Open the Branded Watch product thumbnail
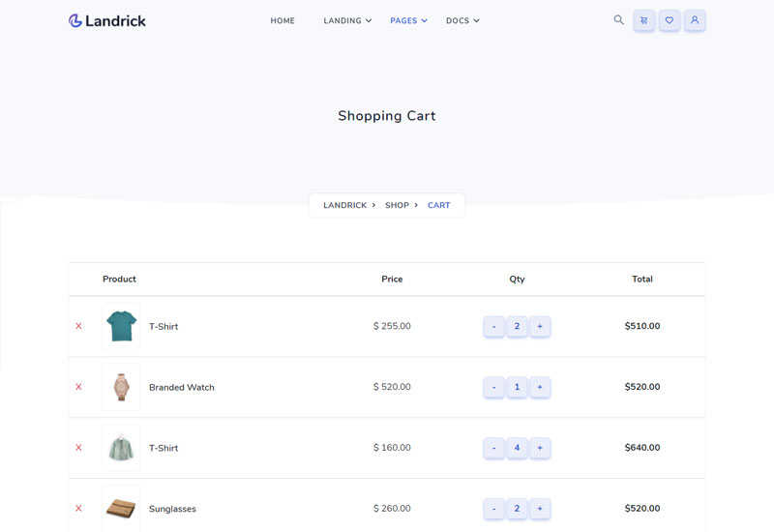This screenshot has width=774, height=532. pyautogui.click(x=122, y=387)
